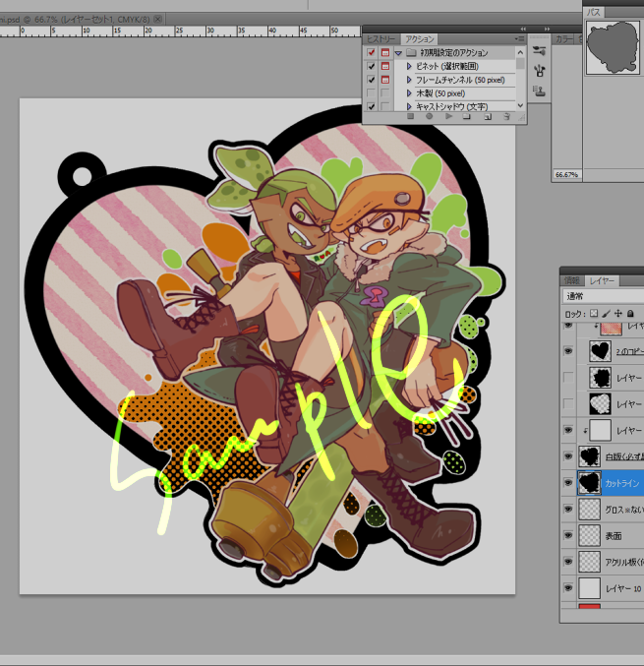Hide the 白版 layer

click(x=568, y=456)
